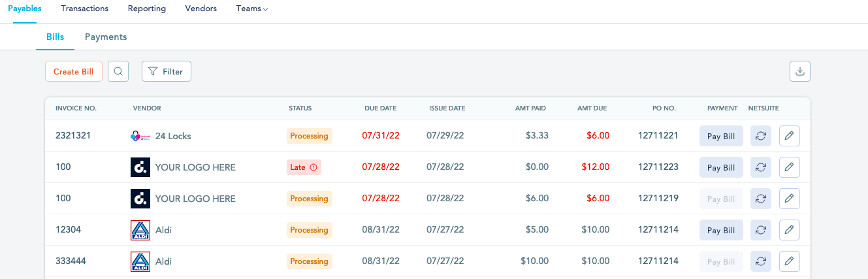Sync the Late invoice 100 to NetSuite
This screenshot has width=868, height=279.
761,167
